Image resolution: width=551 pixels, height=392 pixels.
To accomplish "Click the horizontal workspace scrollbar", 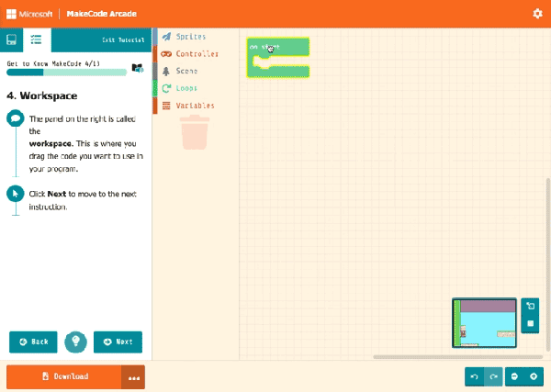I will point(458,357).
